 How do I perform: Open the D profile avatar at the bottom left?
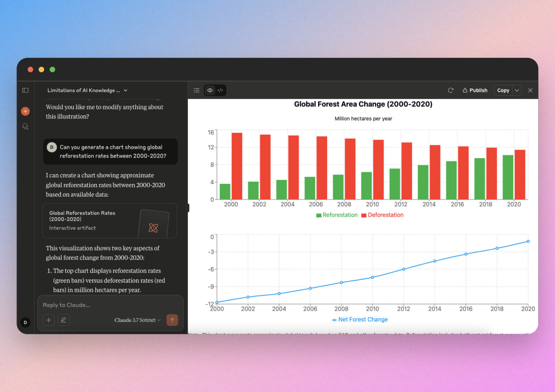point(25,322)
